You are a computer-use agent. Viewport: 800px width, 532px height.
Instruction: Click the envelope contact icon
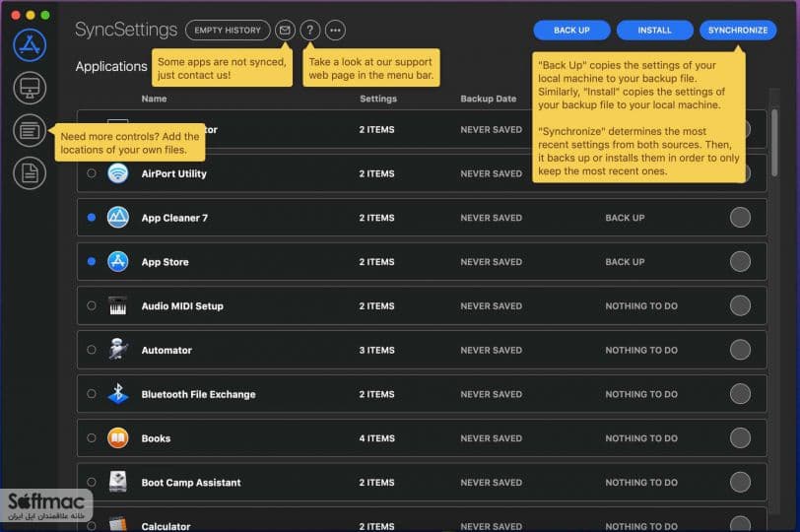285,31
